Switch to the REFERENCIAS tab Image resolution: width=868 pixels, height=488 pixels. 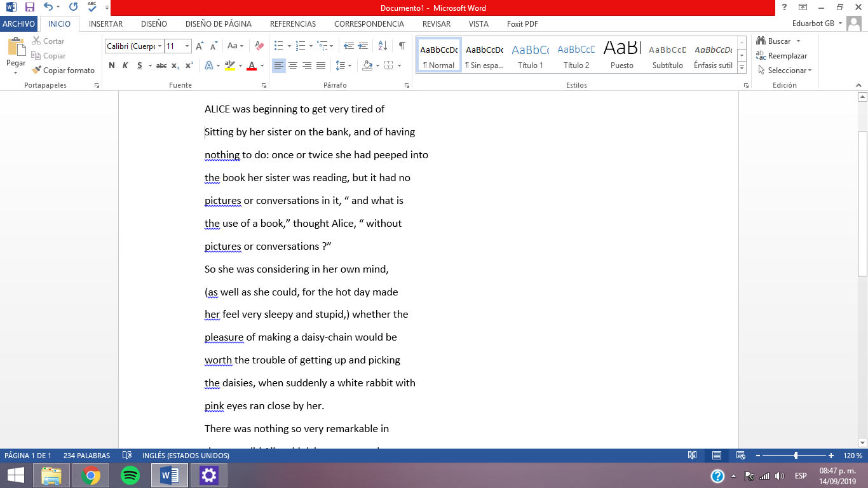coord(293,24)
